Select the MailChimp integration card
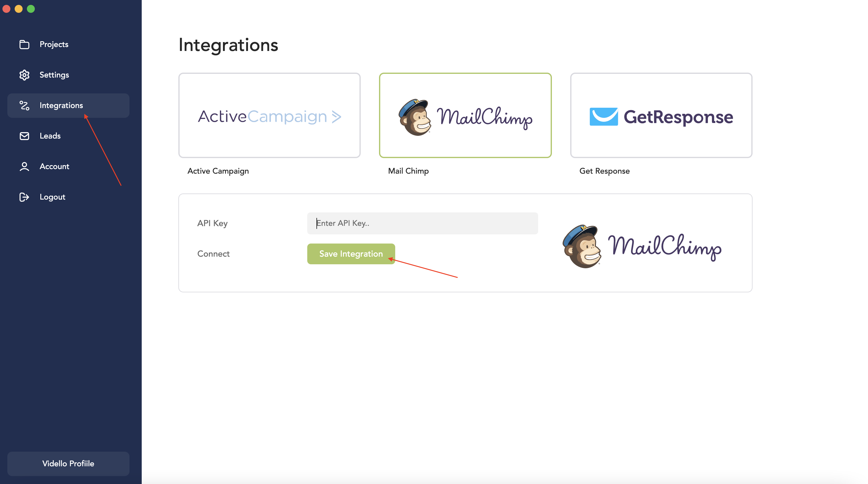Image resolution: width=868 pixels, height=484 pixels. click(x=465, y=115)
